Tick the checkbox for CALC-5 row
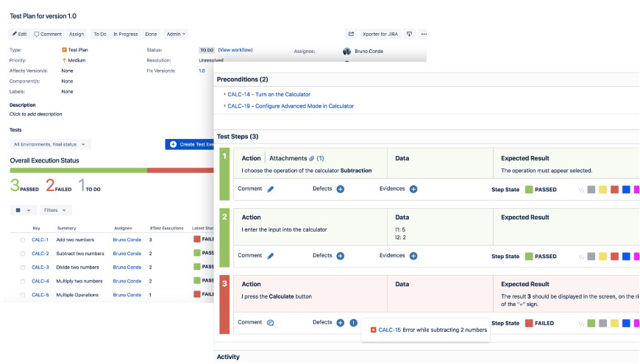The height and width of the screenshot is (364, 640). pos(23,295)
